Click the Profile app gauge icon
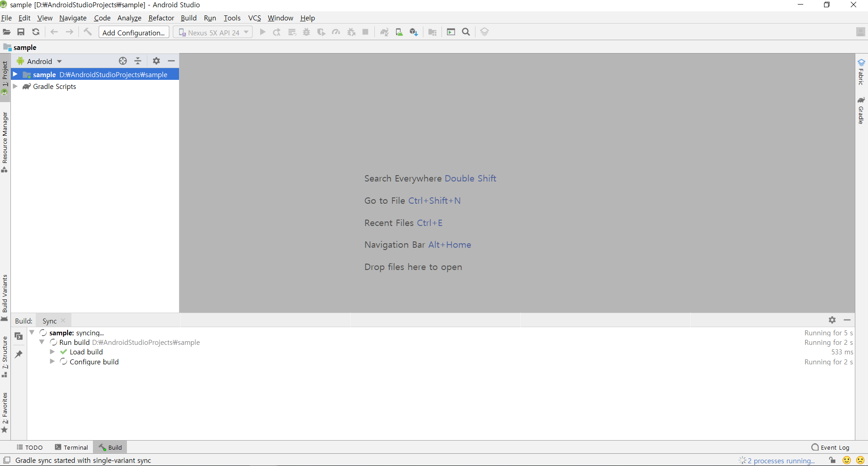Image resolution: width=868 pixels, height=466 pixels. coord(336,32)
